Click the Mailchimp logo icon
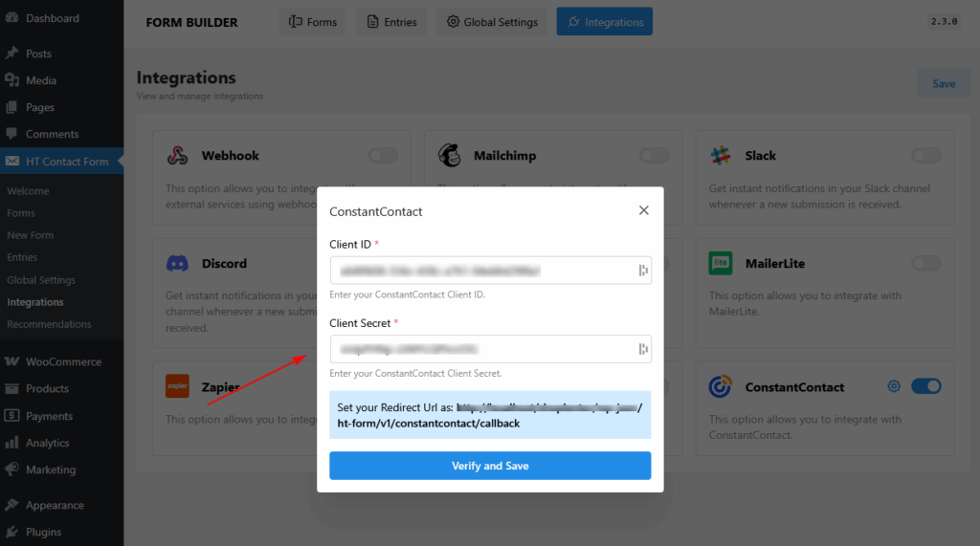This screenshot has height=546, width=980. coord(450,156)
